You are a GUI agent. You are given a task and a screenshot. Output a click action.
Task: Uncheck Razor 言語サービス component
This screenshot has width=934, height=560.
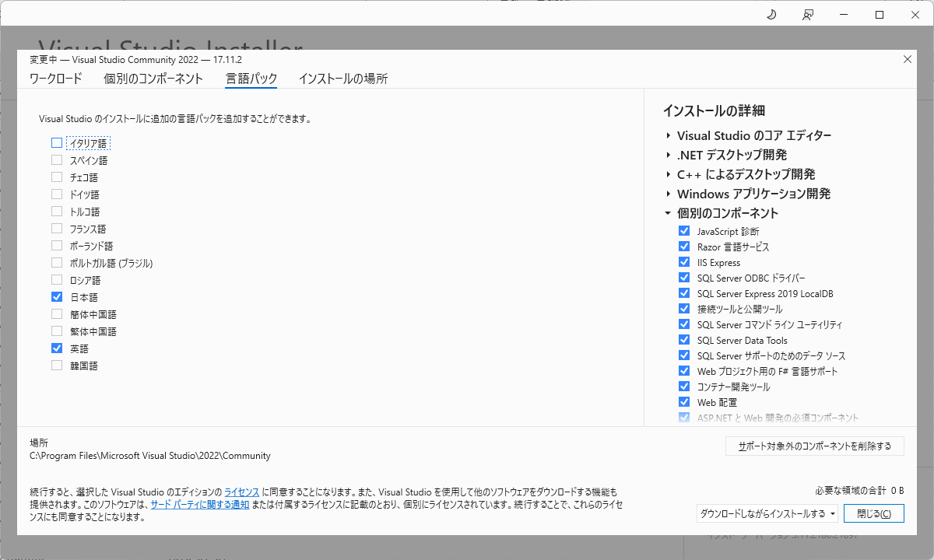click(x=684, y=247)
